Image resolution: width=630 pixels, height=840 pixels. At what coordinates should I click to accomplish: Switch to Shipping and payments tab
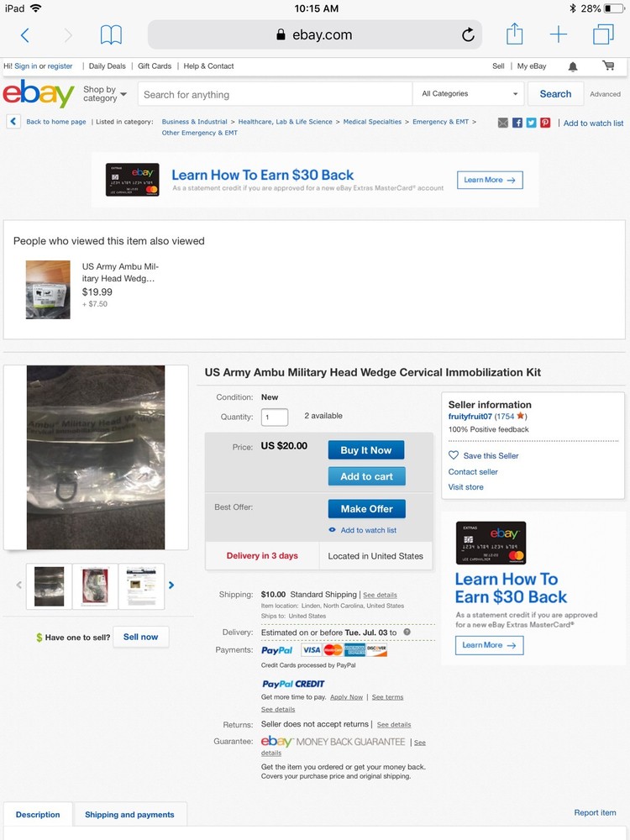pyautogui.click(x=129, y=814)
